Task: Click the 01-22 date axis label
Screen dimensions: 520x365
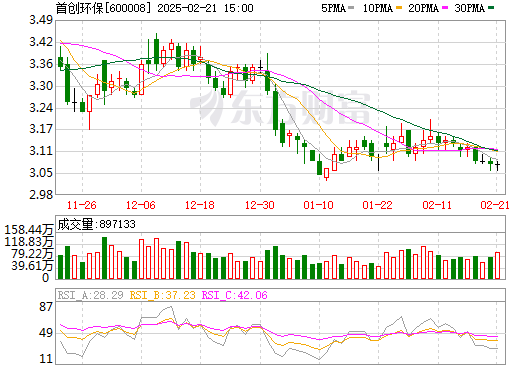Action: (378, 205)
